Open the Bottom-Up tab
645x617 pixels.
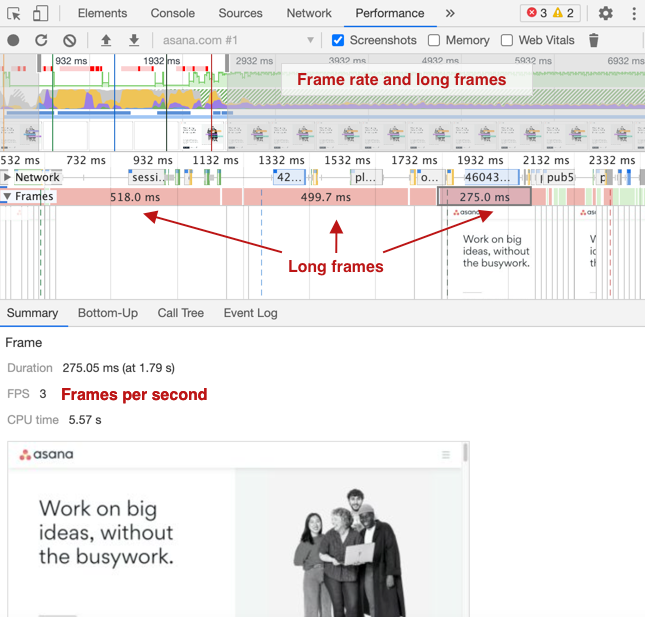pos(108,313)
